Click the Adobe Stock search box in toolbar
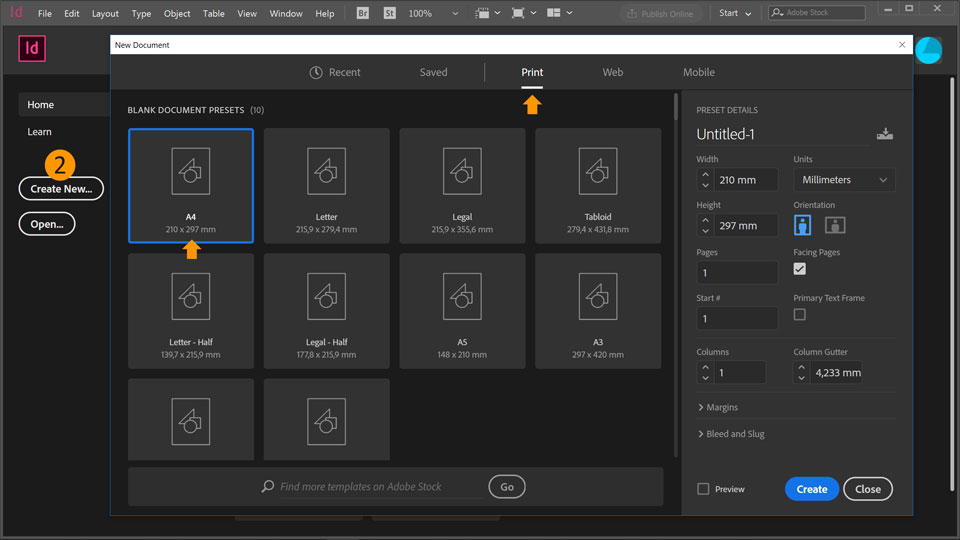Screen dimensions: 960x540 pyautogui.click(x=817, y=12)
